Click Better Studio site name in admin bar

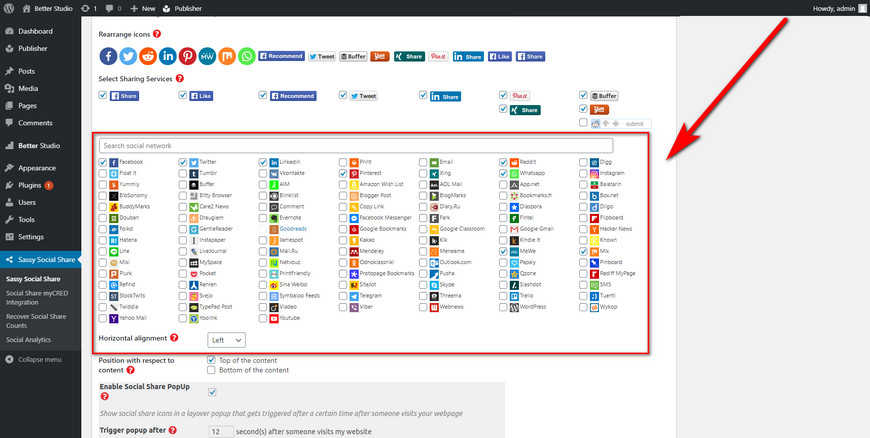48,8
